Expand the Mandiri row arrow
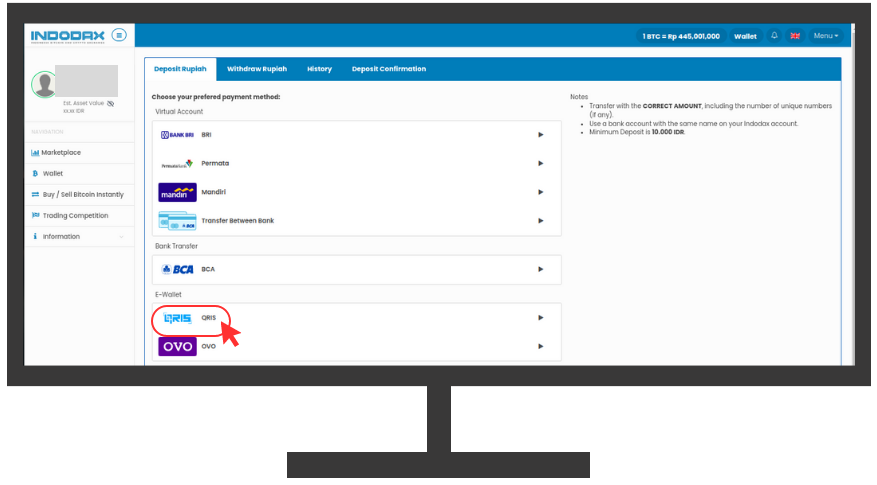Image resolution: width=877 pixels, height=485 pixels. 540,192
